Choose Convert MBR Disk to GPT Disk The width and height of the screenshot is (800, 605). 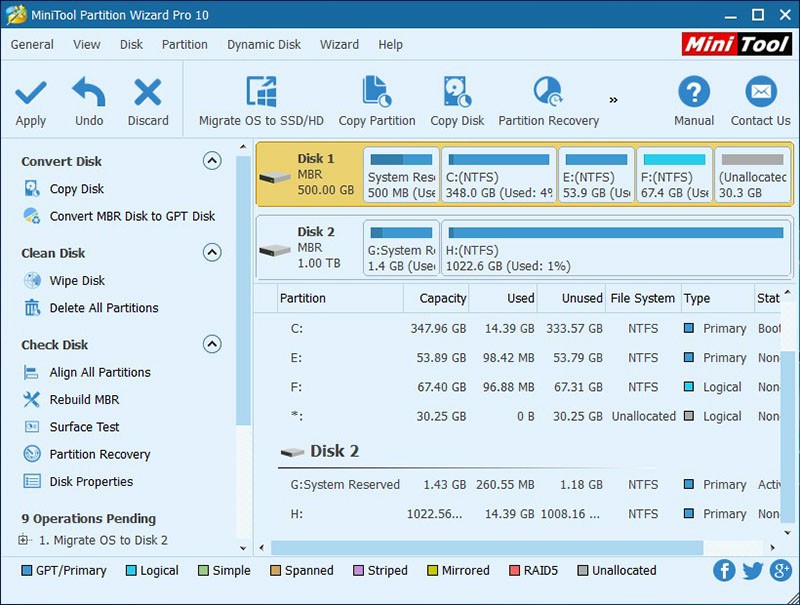(x=132, y=216)
